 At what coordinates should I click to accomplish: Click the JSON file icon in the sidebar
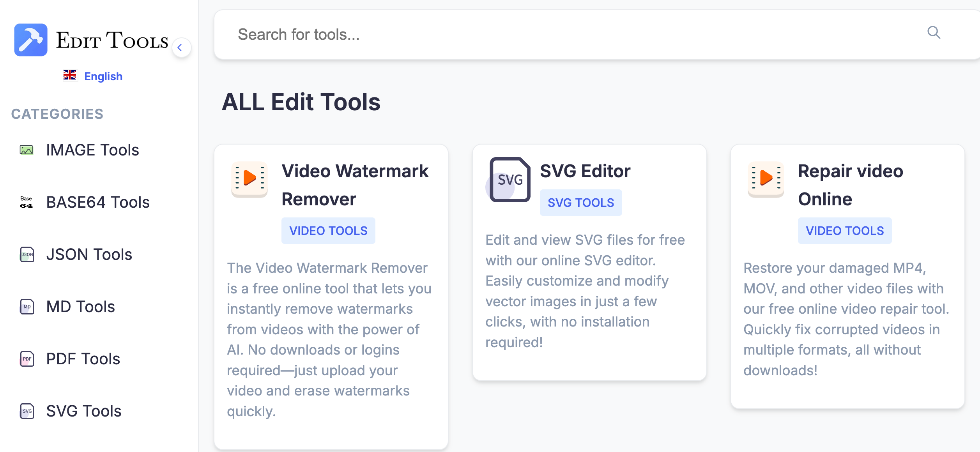pos(27,254)
